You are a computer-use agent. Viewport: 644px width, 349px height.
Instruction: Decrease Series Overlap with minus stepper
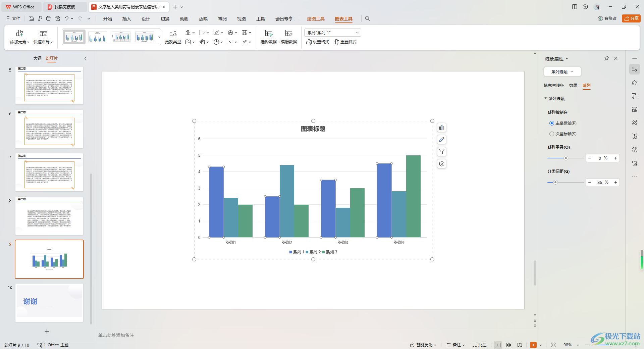point(590,158)
